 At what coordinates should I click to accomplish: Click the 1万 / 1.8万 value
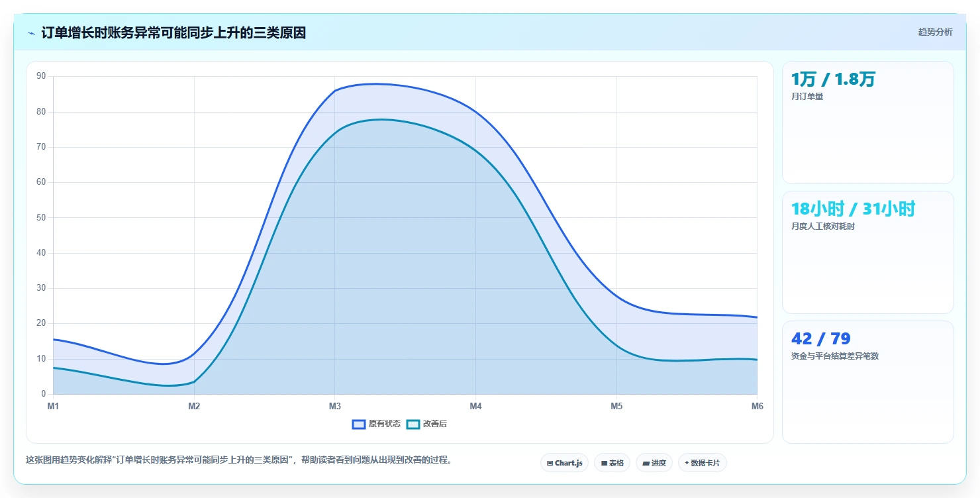833,79
